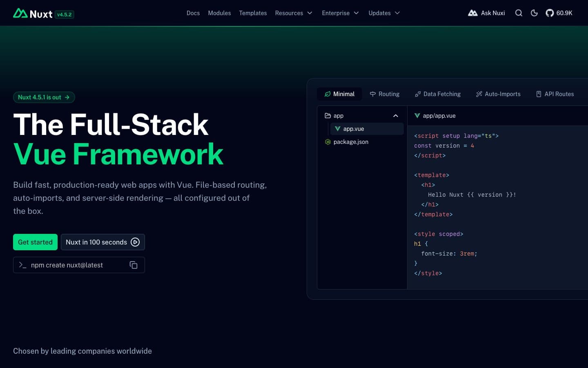Expand the Updates dropdown menu
Screen dimensions: 588x368
(x=384, y=13)
